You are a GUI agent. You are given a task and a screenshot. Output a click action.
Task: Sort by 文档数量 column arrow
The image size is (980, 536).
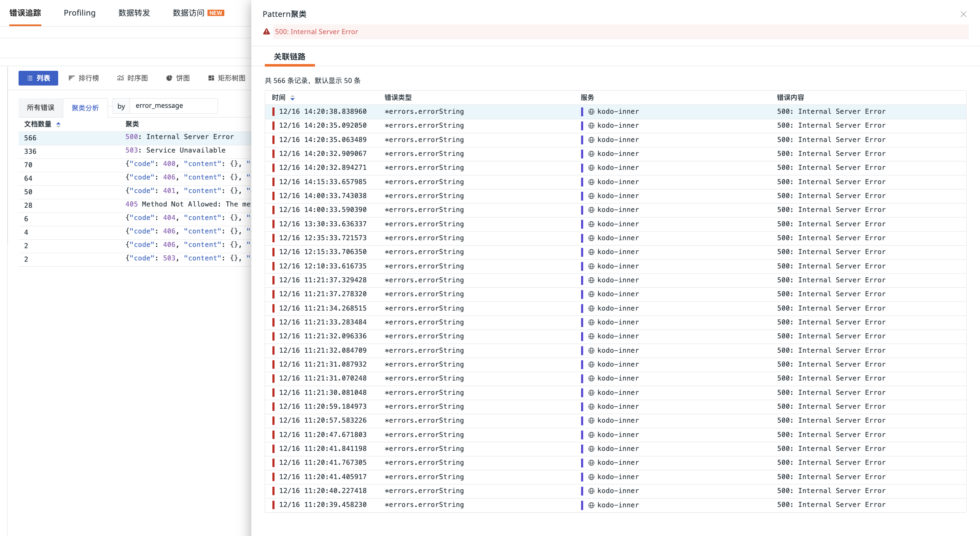click(59, 124)
